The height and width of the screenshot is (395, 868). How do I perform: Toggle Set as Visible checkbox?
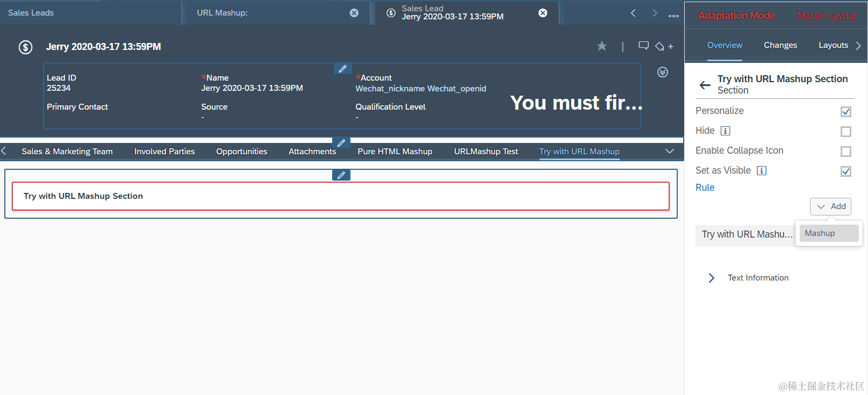point(846,171)
